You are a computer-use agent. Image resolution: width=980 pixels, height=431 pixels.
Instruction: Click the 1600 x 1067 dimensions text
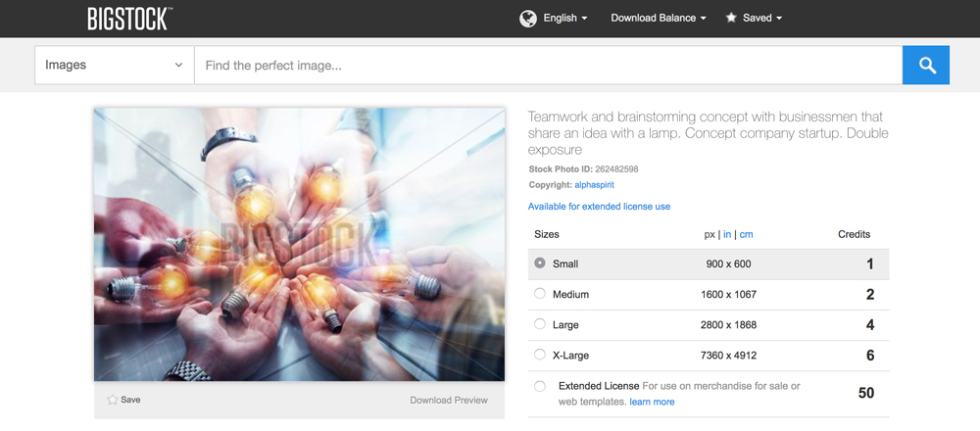click(x=729, y=294)
